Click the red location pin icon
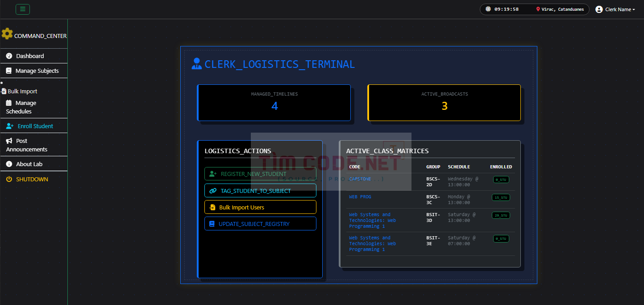 (x=538, y=9)
